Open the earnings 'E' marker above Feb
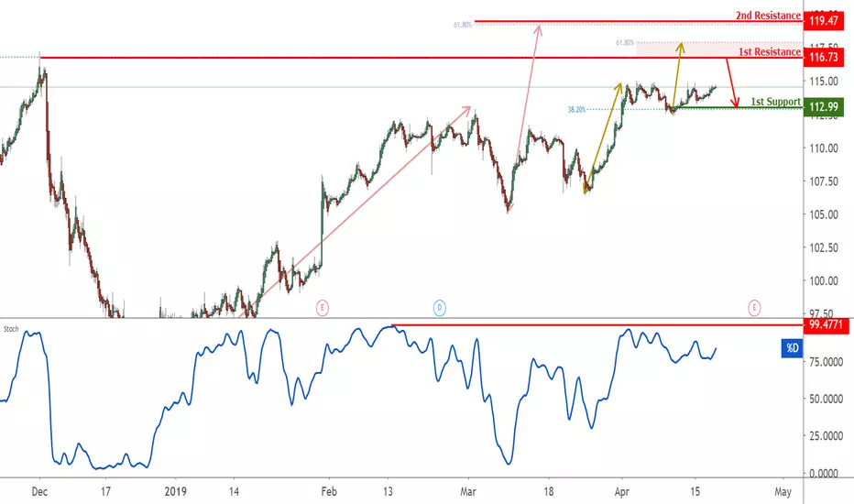854x504 pixels. 323,308
